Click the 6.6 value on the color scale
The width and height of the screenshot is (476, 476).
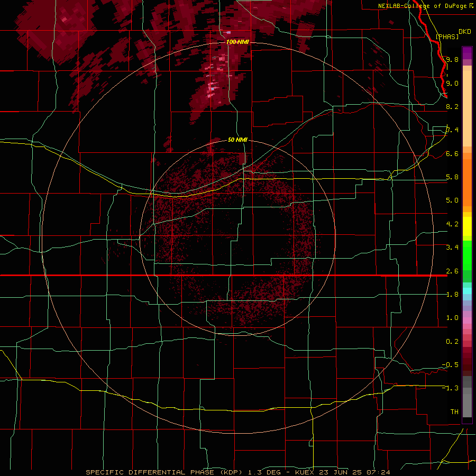point(452,153)
